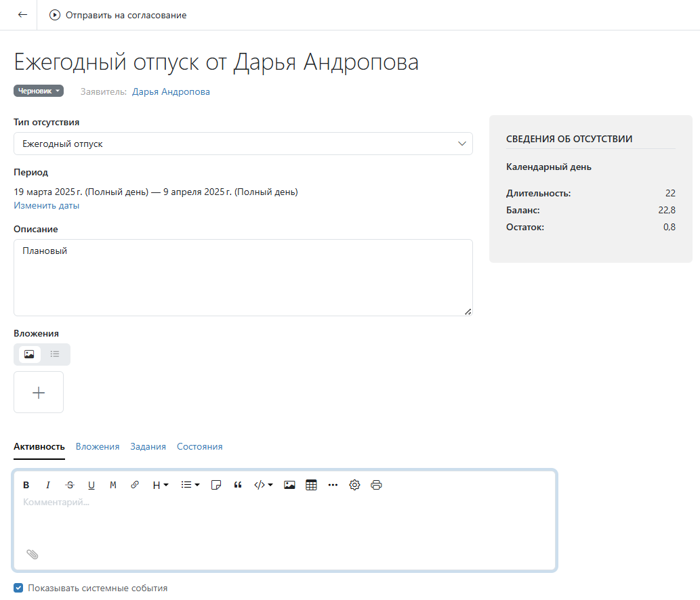Insert an image into the comment
Screen dimensions: 700x600
click(x=289, y=485)
